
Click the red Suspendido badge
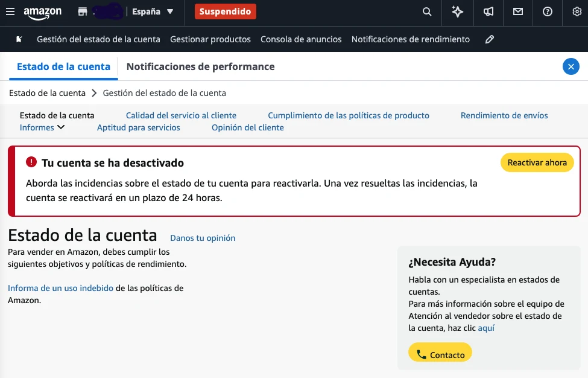(x=225, y=11)
